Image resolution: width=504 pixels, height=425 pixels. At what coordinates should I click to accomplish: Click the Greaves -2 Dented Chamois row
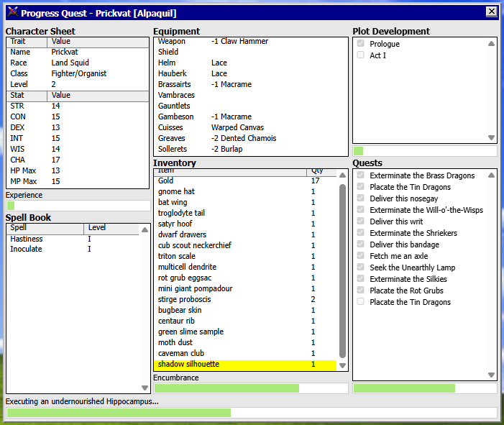click(251, 138)
